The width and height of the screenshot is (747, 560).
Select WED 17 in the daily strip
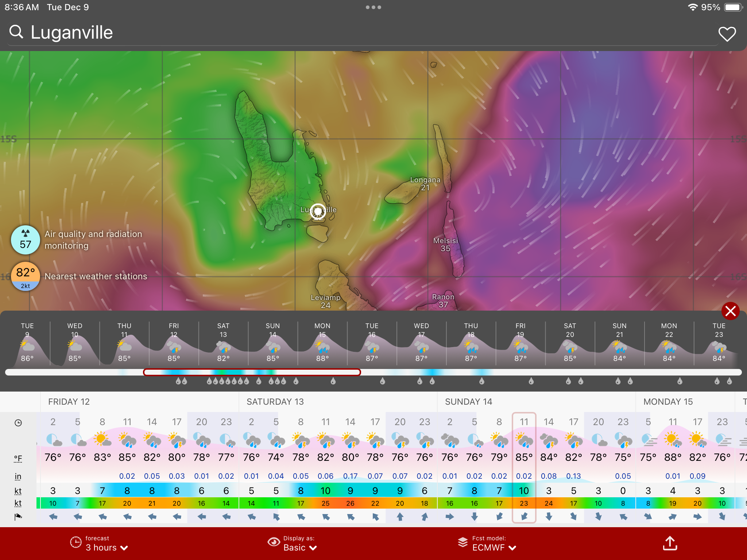[422, 342]
